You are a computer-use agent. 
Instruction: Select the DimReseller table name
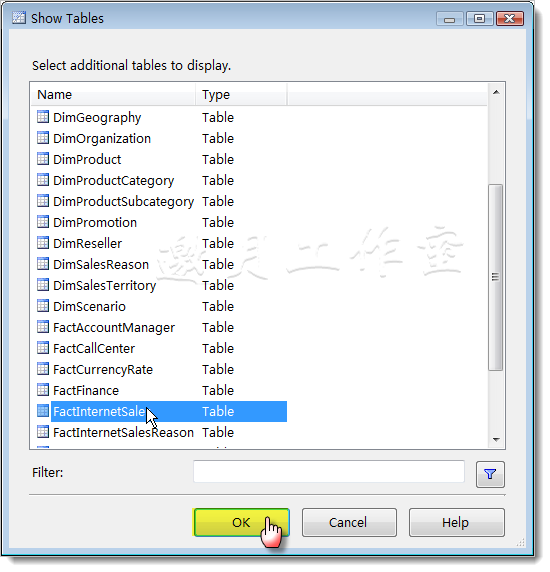coord(88,243)
